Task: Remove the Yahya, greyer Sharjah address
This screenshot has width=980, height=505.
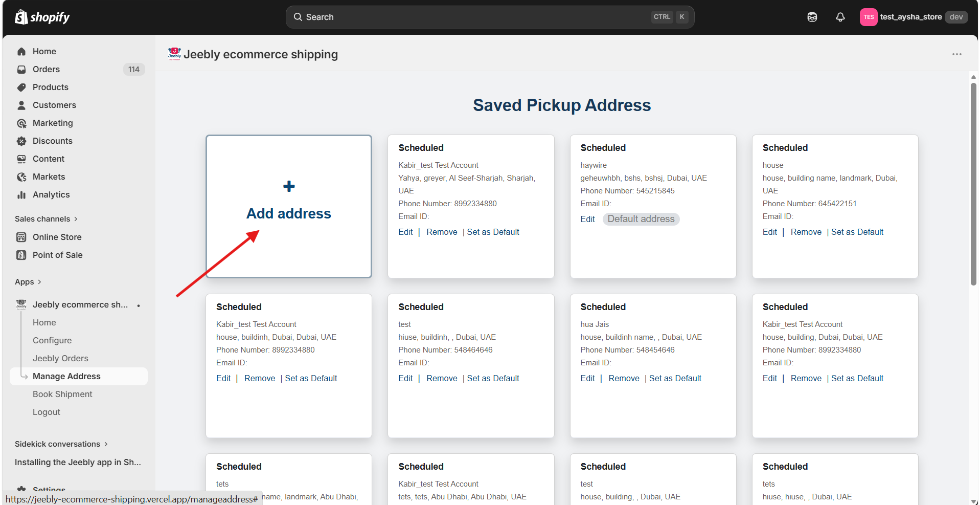Action: pyautogui.click(x=442, y=232)
